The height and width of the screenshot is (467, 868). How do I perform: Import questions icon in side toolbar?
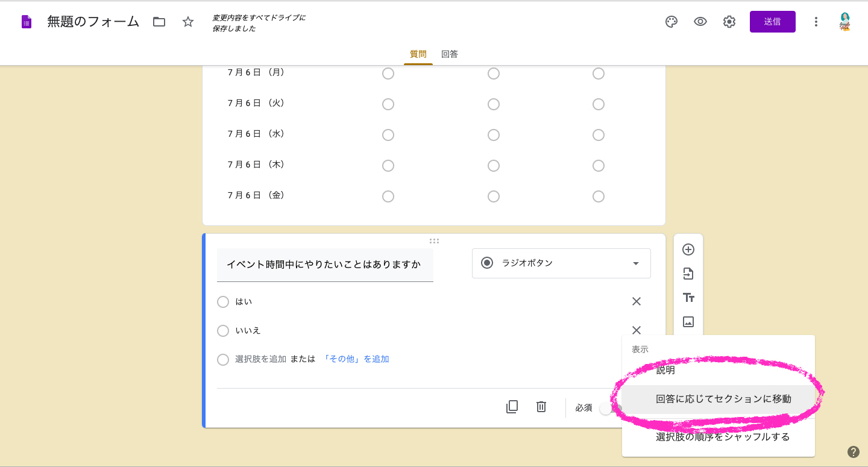[x=688, y=274]
